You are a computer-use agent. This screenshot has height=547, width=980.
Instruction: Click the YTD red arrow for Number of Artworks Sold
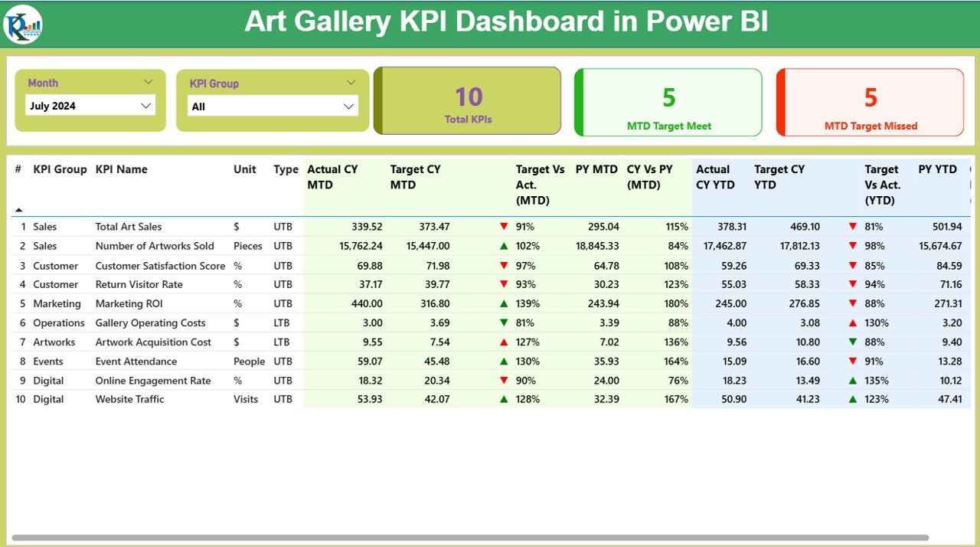(x=853, y=246)
